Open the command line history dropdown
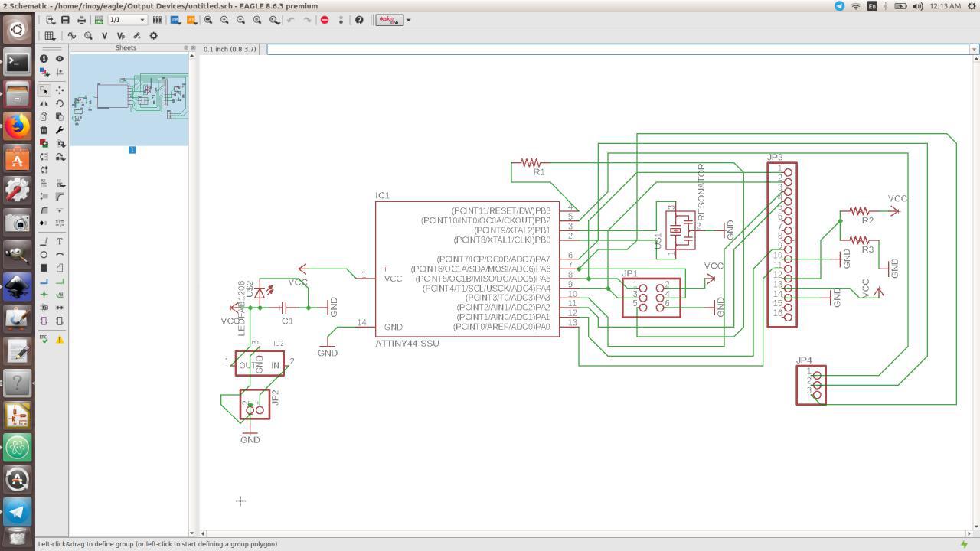980x551 pixels. [974, 49]
